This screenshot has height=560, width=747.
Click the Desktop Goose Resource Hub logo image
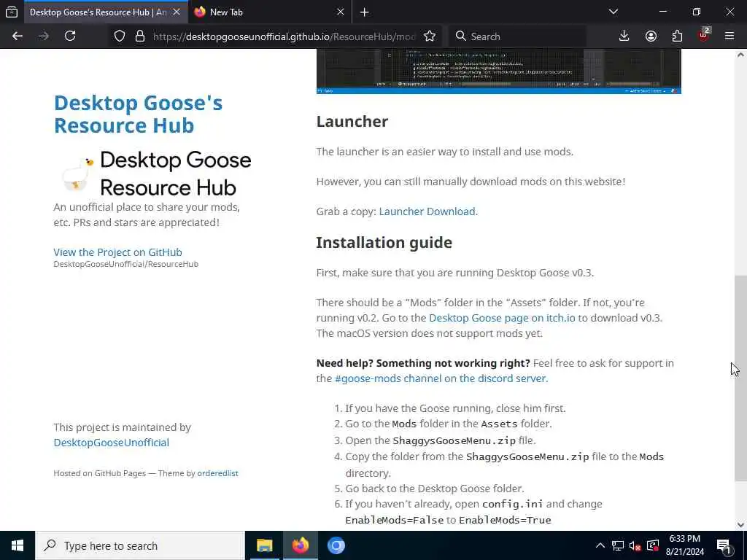157,174
